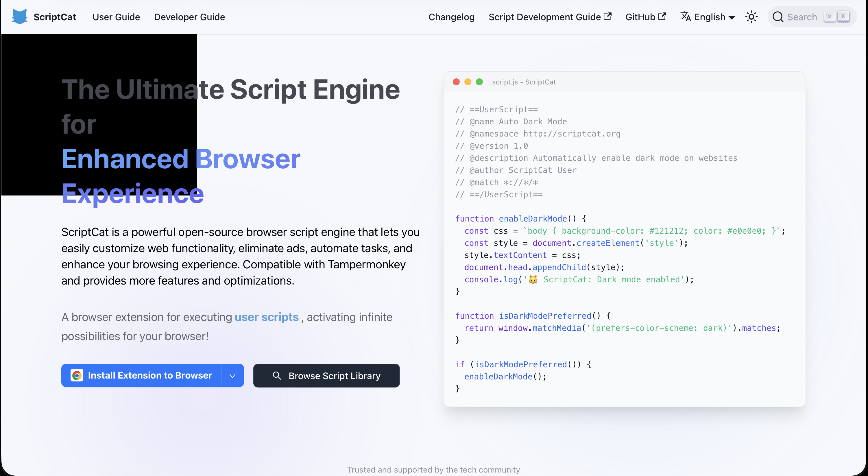Toggle light/dark theme sun icon

(751, 17)
